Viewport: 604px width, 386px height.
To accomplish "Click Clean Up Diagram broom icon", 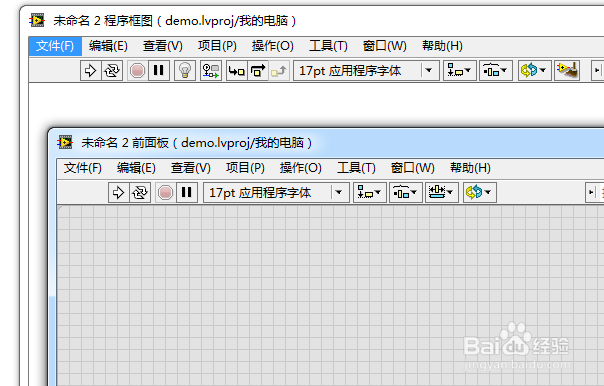I will [567, 70].
